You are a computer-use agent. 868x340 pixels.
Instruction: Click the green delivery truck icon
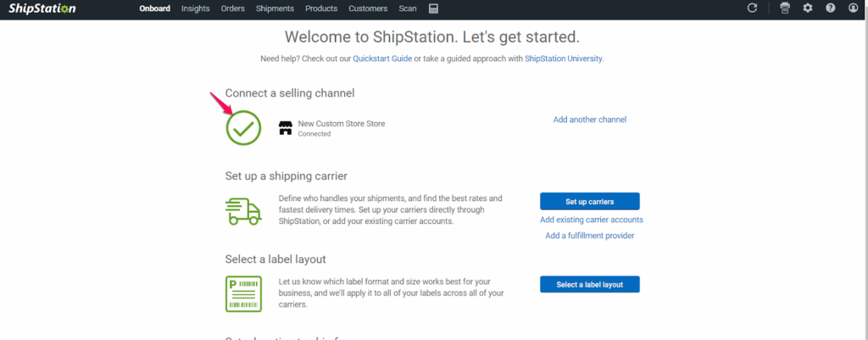click(x=243, y=210)
